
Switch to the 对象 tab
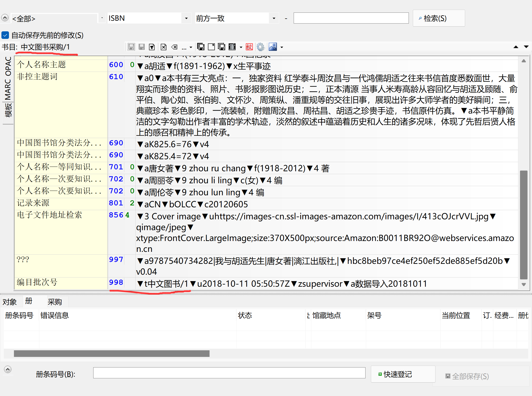coord(10,302)
